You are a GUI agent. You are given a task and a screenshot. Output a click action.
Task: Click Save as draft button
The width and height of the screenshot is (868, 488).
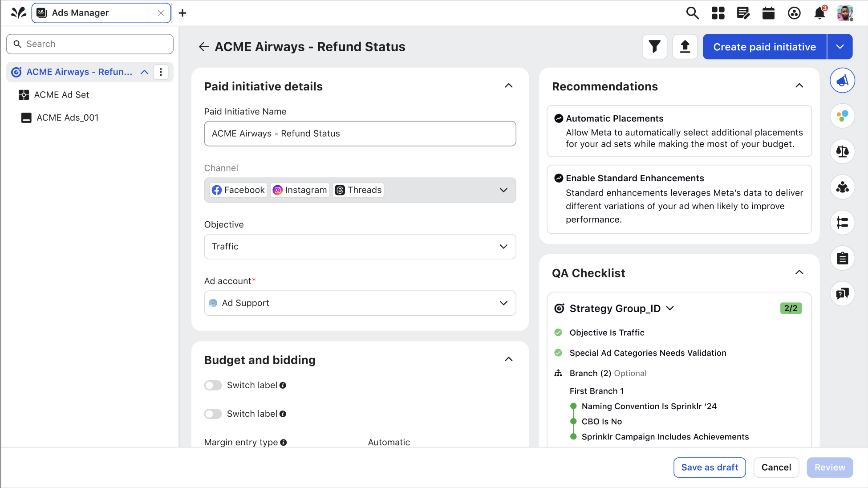coord(710,468)
